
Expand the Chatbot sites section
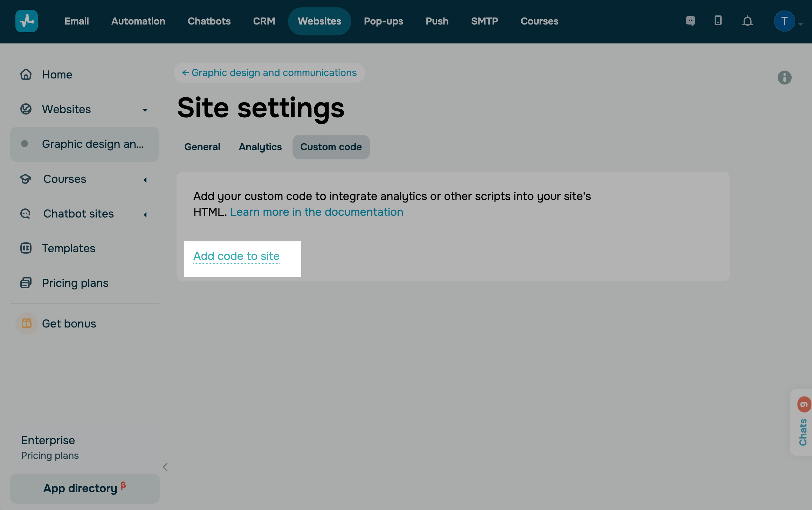(145, 214)
